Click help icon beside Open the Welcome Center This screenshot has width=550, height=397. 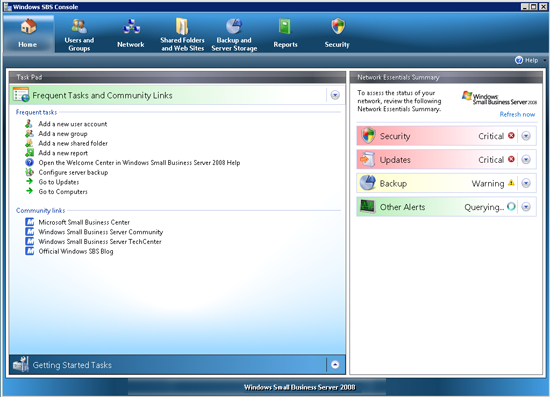pyautogui.click(x=29, y=162)
